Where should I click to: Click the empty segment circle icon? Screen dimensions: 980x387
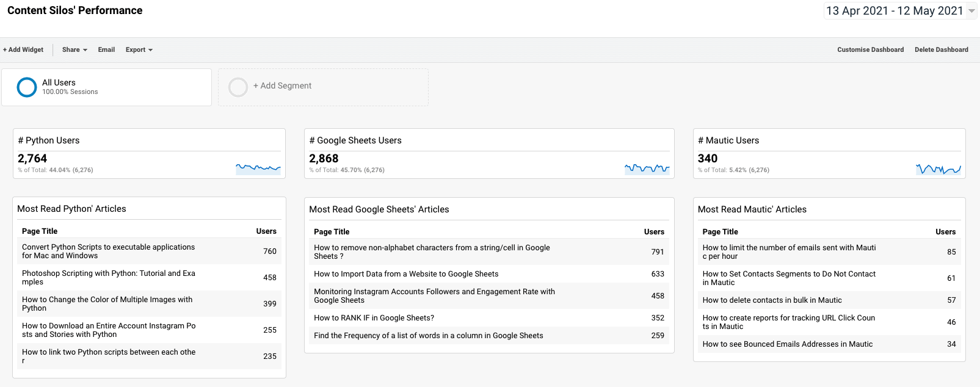(238, 87)
